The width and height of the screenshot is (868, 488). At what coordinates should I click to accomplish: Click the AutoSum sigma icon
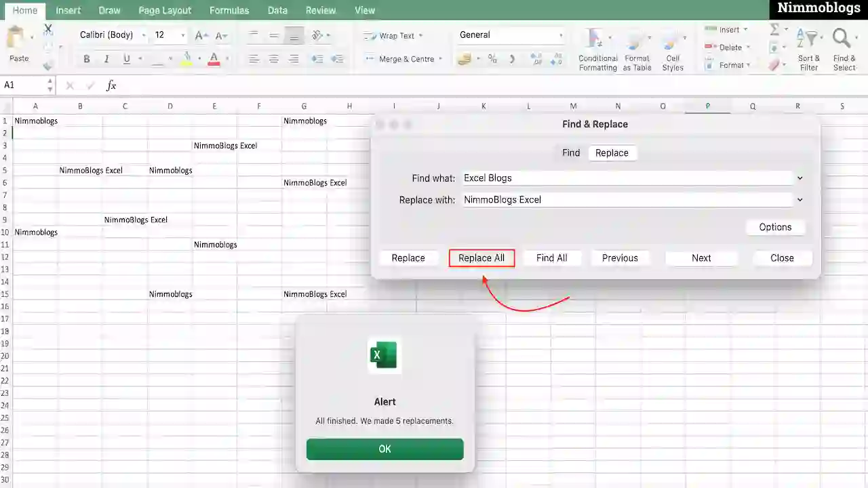[x=774, y=29]
